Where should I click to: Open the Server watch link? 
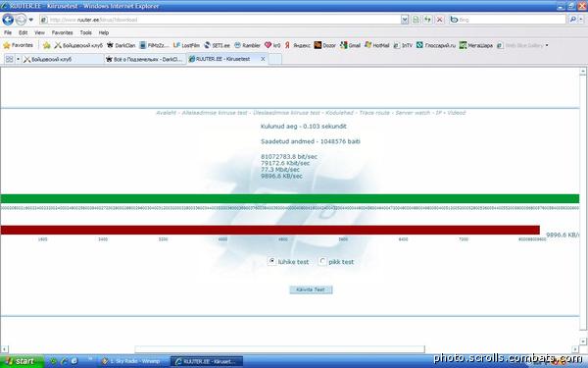(x=413, y=113)
